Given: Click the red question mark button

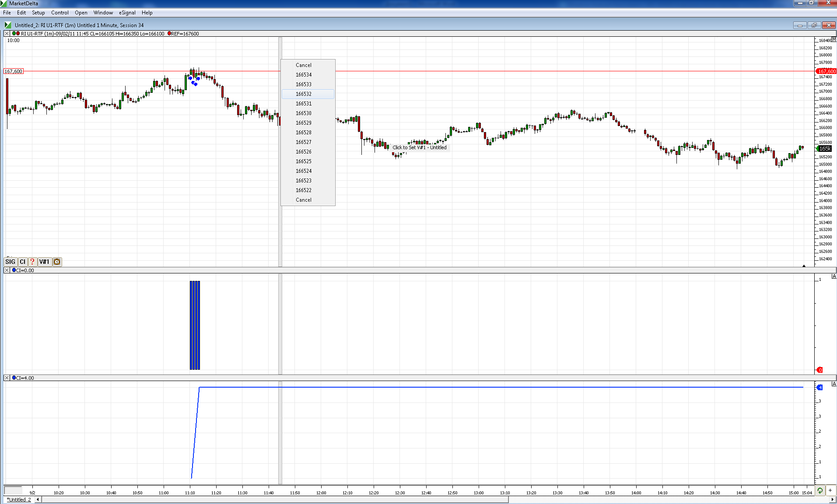Looking at the screenshot, I should coord(32,262).
